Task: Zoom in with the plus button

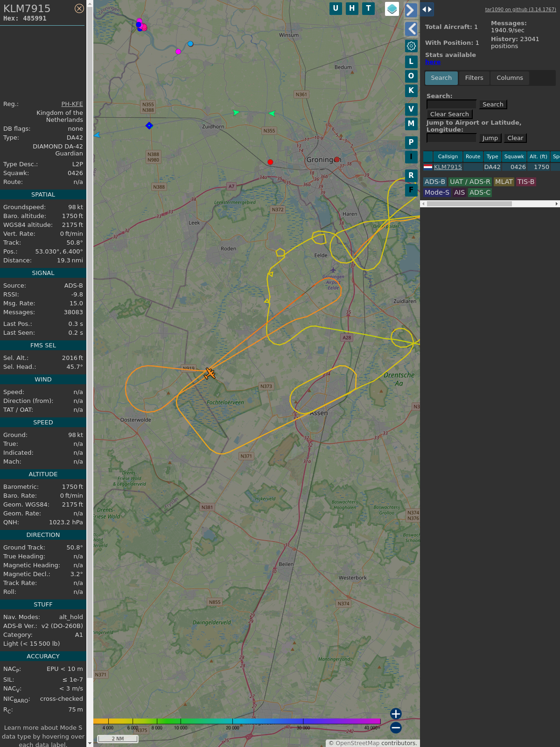Action: click(x=396, y=713)
